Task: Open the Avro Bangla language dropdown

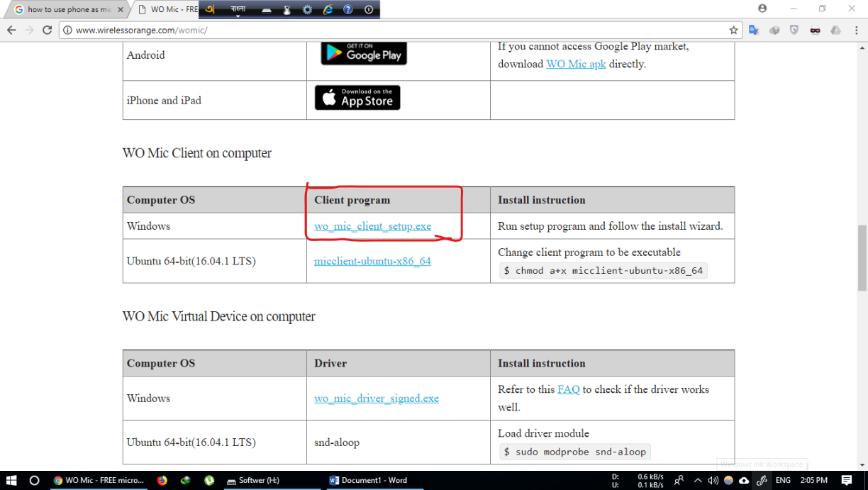Action: point(238,10)
